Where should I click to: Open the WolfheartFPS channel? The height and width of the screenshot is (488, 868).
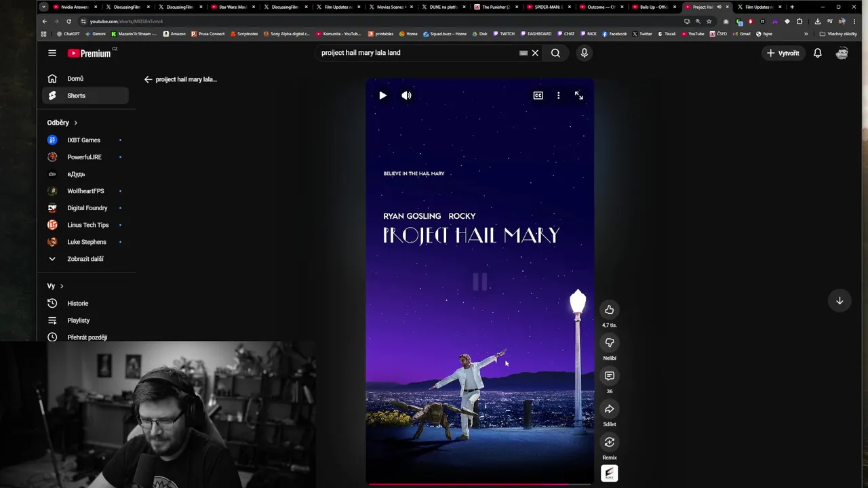point(85,191)
